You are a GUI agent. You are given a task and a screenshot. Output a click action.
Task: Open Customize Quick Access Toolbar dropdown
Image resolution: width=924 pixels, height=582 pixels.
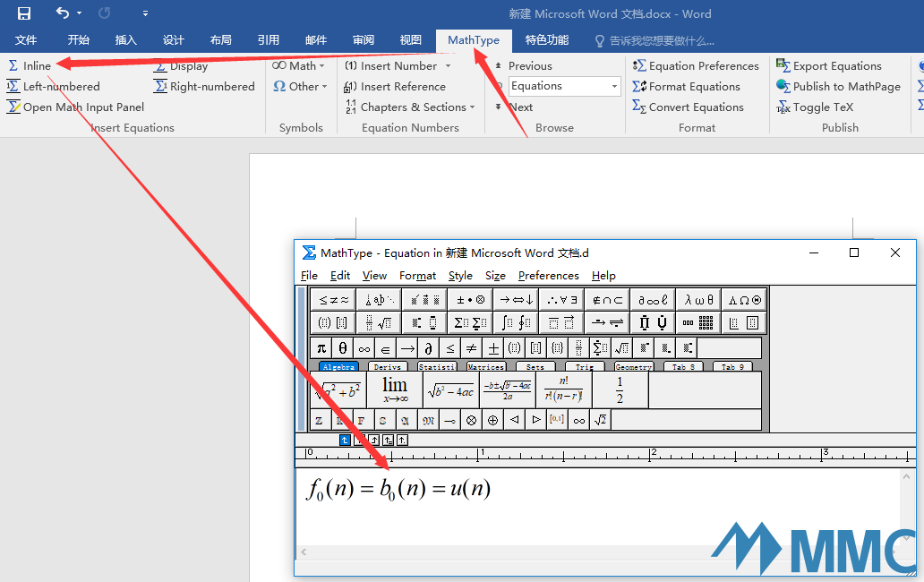click(146, 13)
